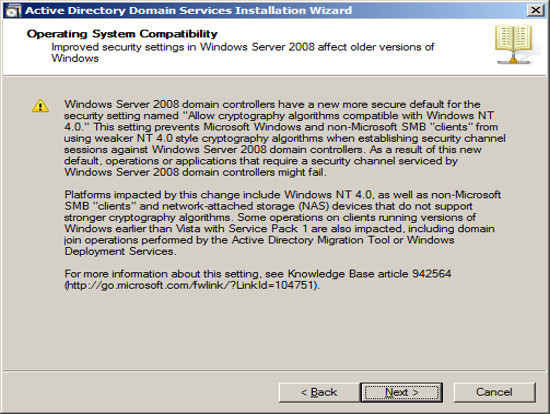This screenshot has width=550, height=414.
Task: Click the wizard system icon in title bar
Action: pos(13,11)
